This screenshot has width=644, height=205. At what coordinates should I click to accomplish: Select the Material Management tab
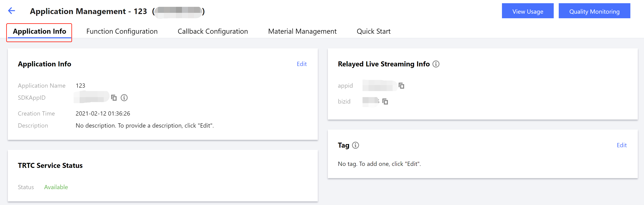pyautogui.click(x=302, y=31)
